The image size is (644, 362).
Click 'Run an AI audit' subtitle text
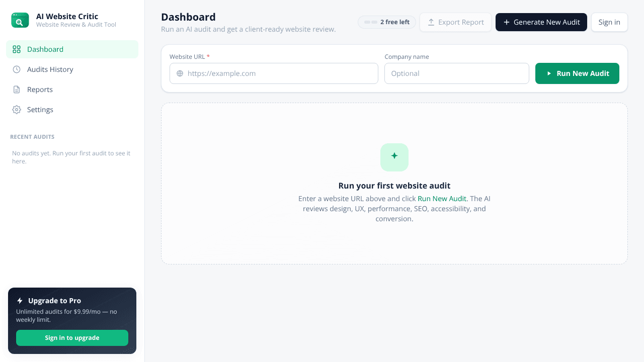248,29
